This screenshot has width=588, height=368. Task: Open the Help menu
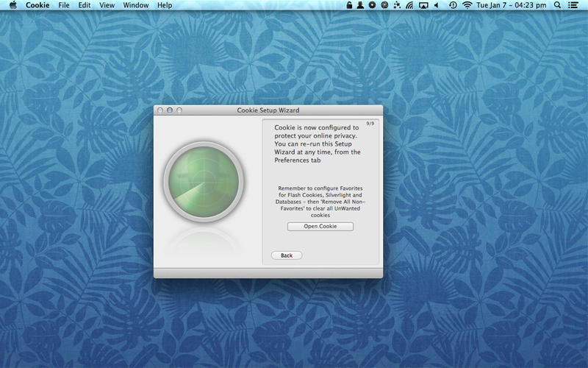pyautogui.click(x=165, y=5)
